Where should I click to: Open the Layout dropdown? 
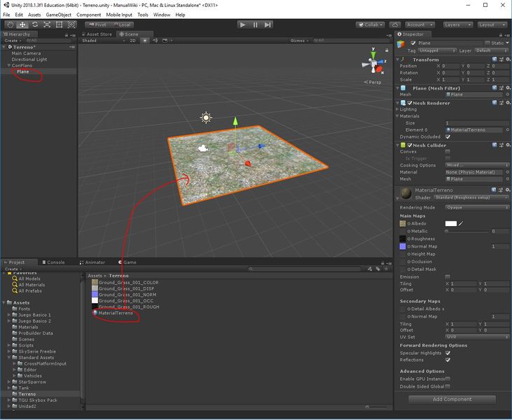point(492,24)
